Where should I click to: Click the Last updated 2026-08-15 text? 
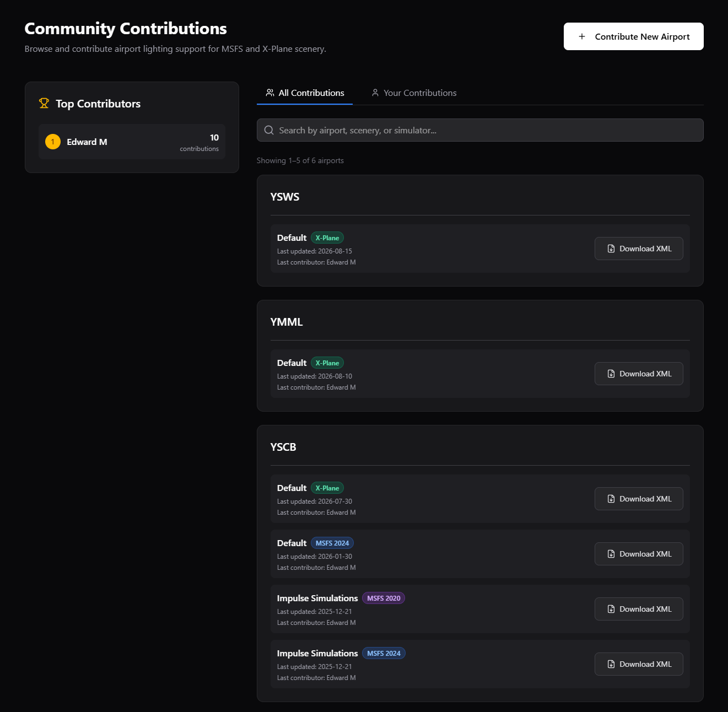(315, 251)
